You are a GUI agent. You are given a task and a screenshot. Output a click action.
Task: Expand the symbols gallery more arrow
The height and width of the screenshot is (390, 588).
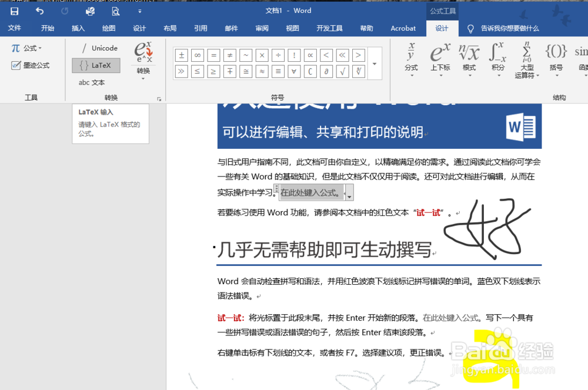tap(375, 64)
